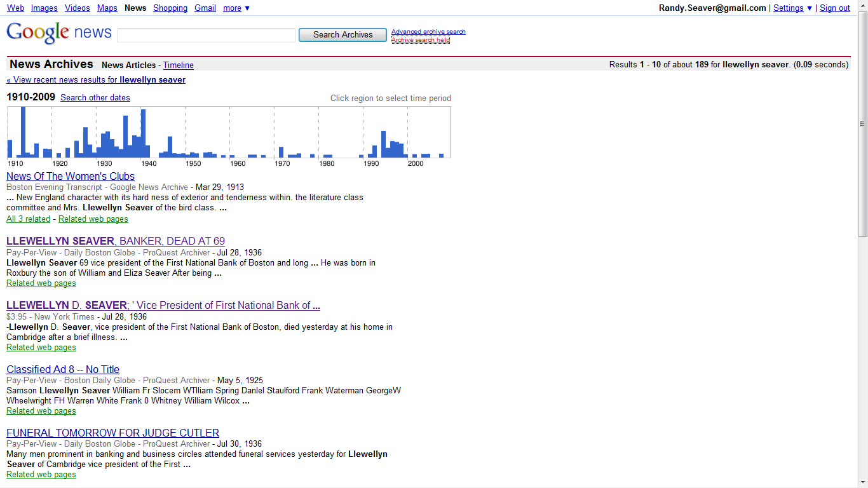The width and height of the screenshot is (868, 488).
Task: Click the Search Archives button
Action: (x=342, y=35)
